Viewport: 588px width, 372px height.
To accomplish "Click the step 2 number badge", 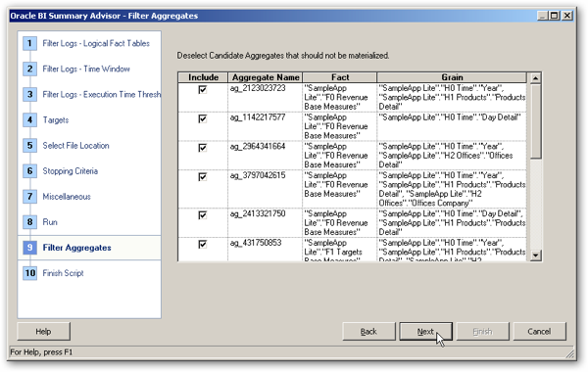I will point(30,69).
